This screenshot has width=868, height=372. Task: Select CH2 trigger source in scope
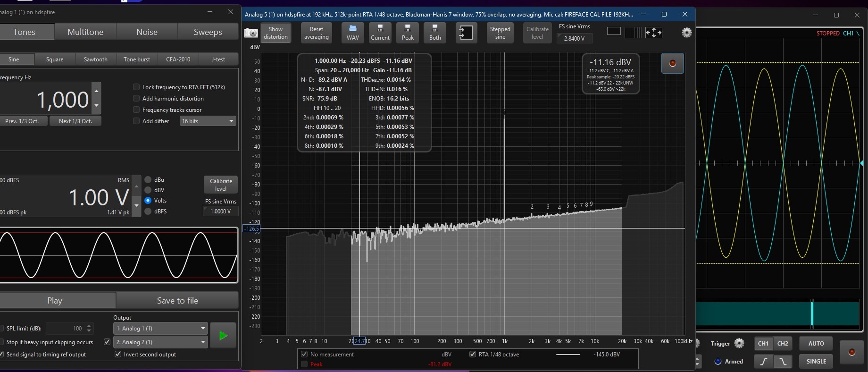[x=783, y=344]
